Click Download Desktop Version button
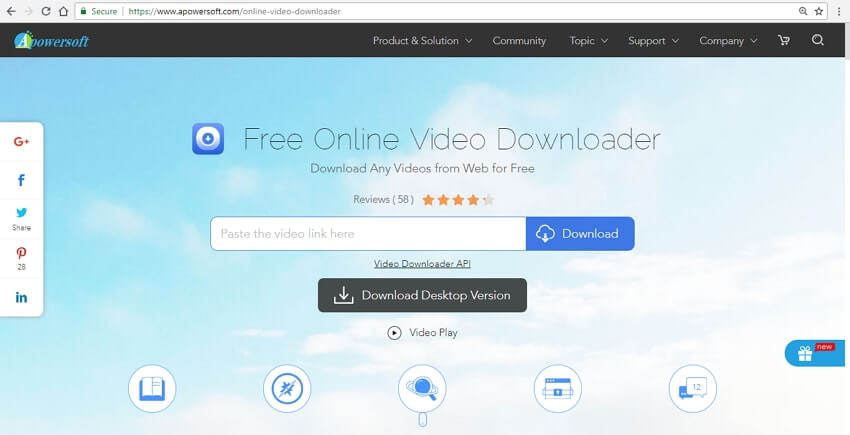 pos(422,295)
